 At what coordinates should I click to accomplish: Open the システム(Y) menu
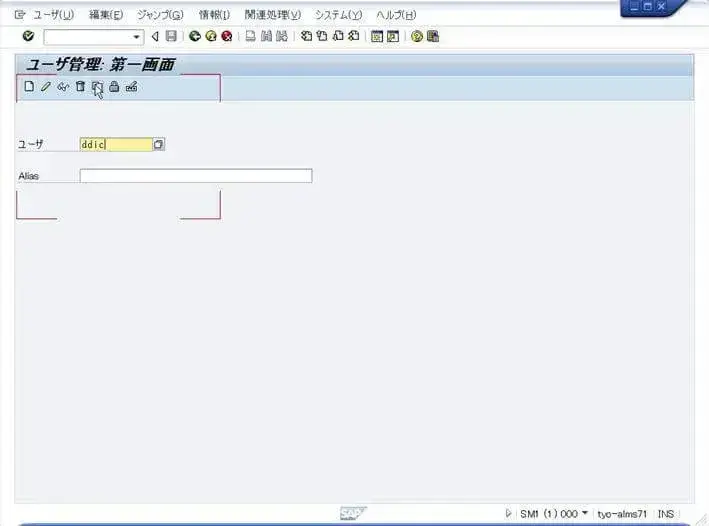coord(338,15)
